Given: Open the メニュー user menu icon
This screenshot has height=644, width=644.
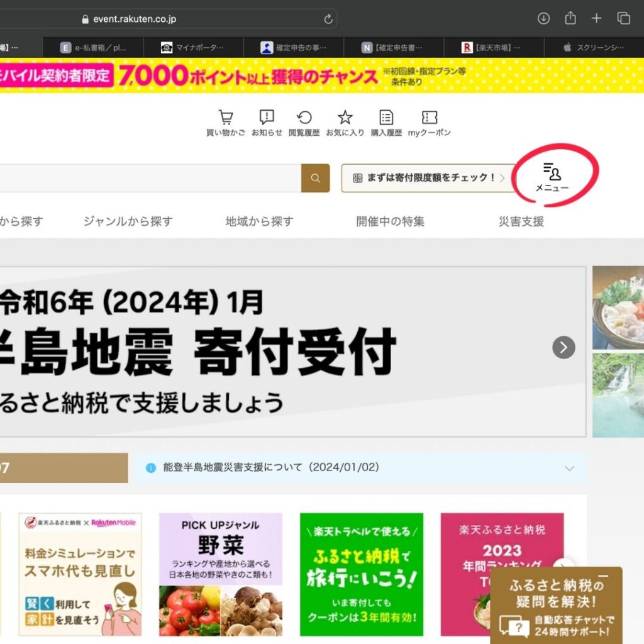Looking at the screenshot, I should [552, 177].
